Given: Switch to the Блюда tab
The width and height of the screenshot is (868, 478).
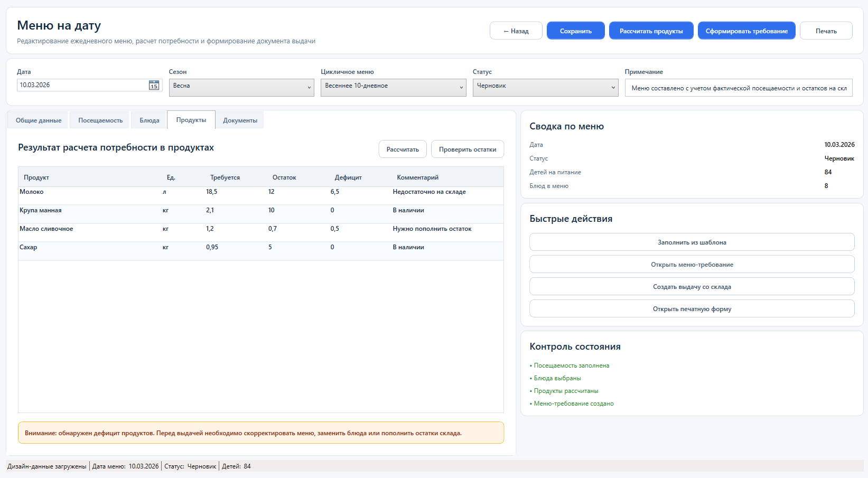Looking at the screenshot, I should [x=150, y=120].
